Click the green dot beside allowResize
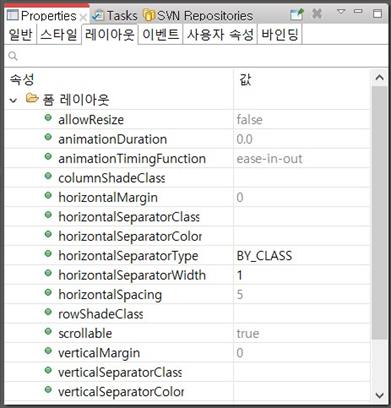 point(48,118)
